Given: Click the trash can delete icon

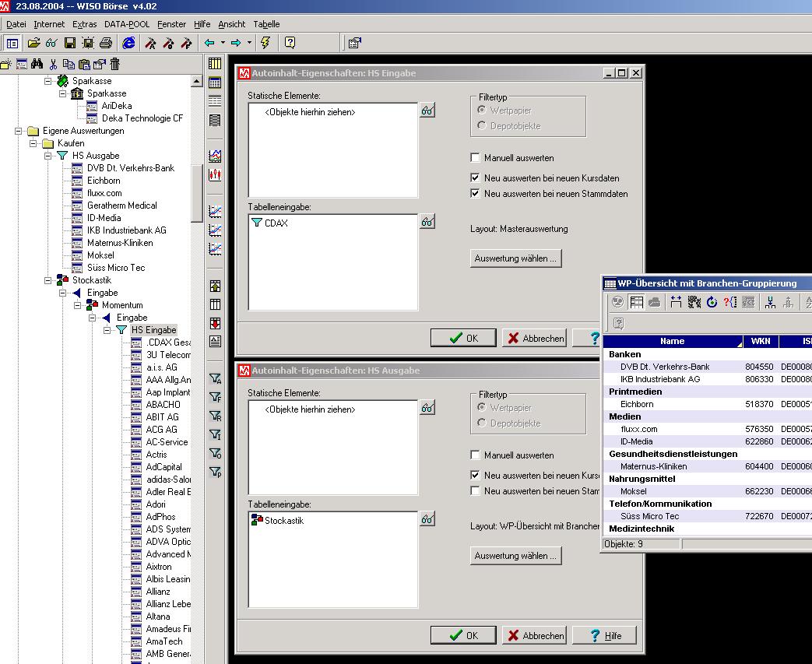Looking at the screenshot, I should [115, 64].
